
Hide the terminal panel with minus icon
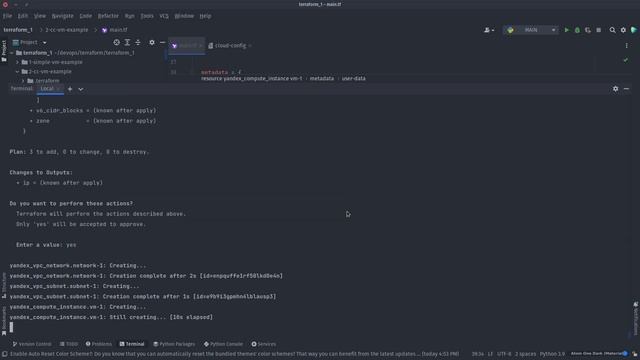[626, 89]
